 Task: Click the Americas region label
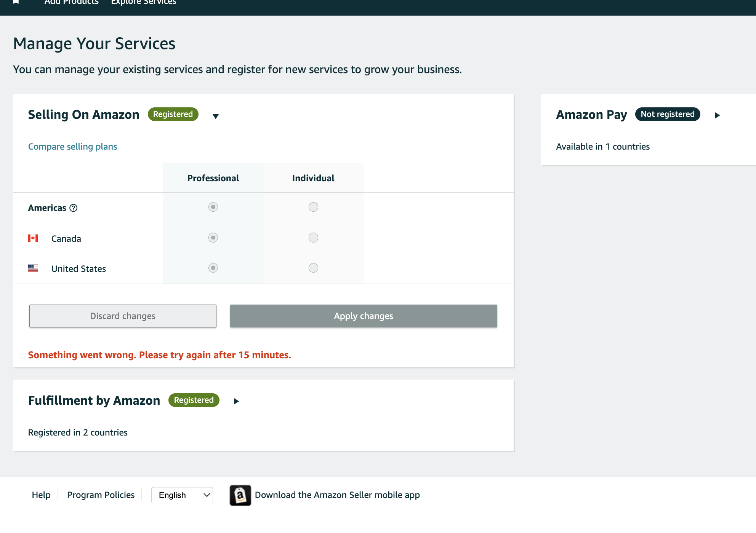[x=47, y=208]
